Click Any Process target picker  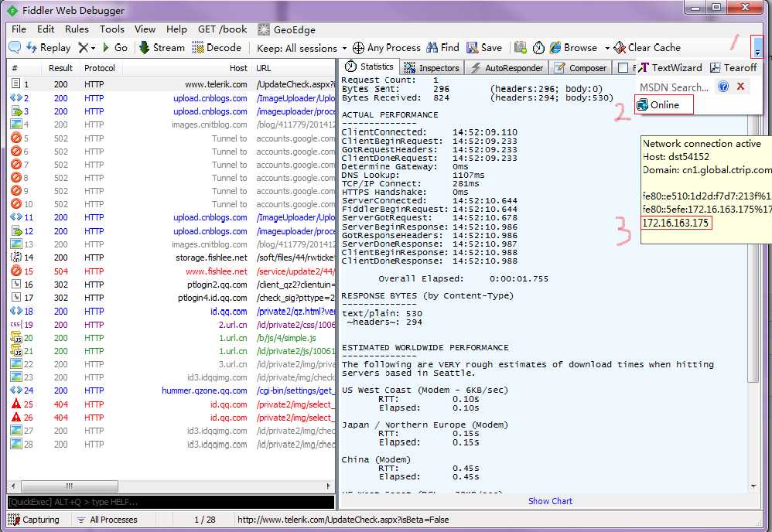pyautogui.click(x=387, y=47)
